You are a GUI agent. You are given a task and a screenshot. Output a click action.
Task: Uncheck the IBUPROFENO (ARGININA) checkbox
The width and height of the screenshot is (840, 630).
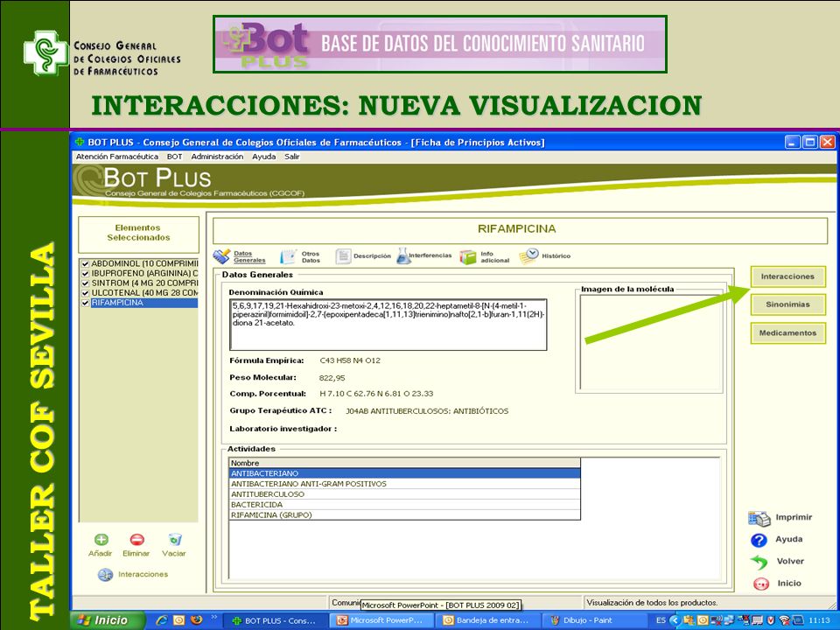[x=84, y=274]
